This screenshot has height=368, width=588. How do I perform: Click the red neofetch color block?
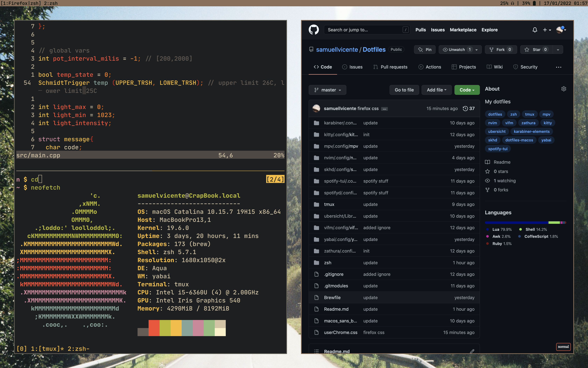[154, 328]
